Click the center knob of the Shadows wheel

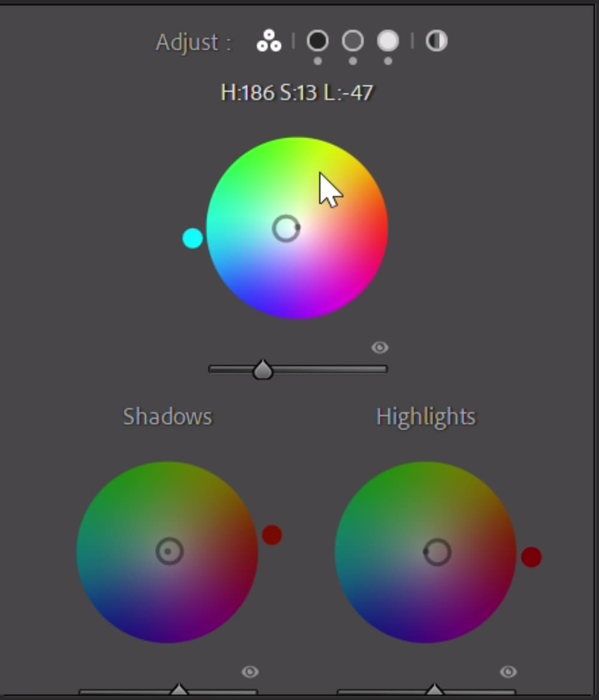pyautogui.click(x=168, y=552)
